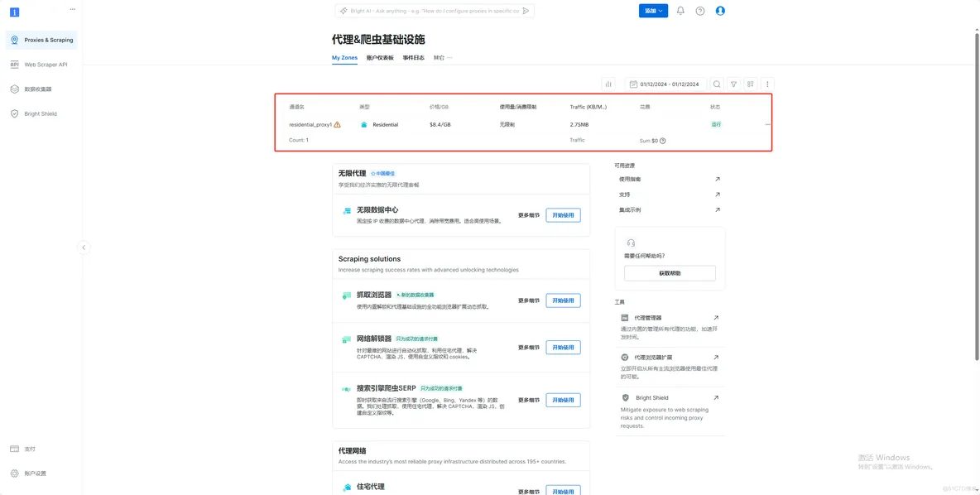Click 开始使用 for 抓取浏览器

click(x=563, y=300)
